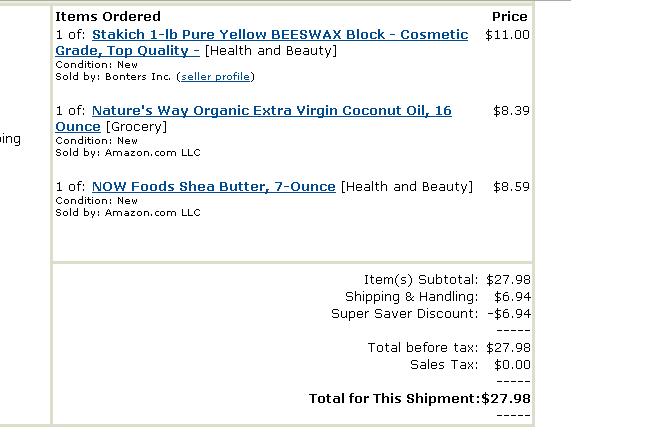The image size is (664, 435).
Task: Click the Items Ordered heading
Action: pyautogui.click(x=107, y=17)
